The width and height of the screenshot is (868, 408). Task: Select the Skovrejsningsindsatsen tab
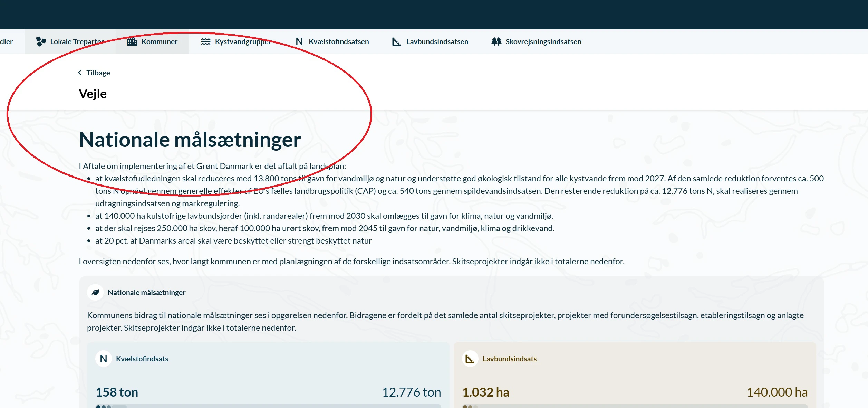point(543,41)
